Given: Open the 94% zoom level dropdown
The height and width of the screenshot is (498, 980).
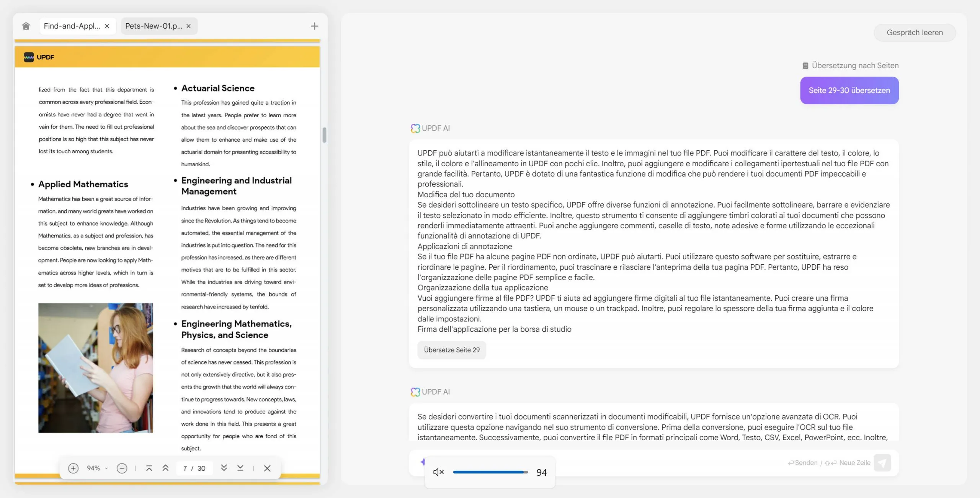Looking at the screenshot, I should [97, 468].
